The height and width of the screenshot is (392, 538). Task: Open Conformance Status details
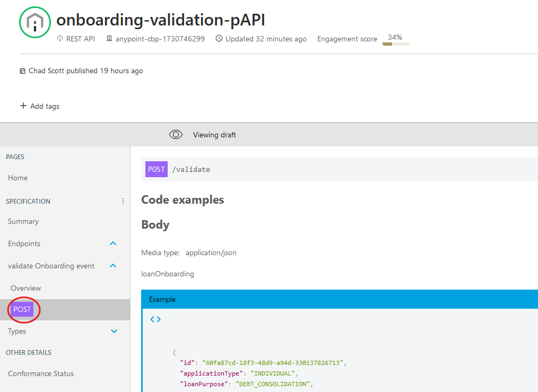(x=41, y=373)
